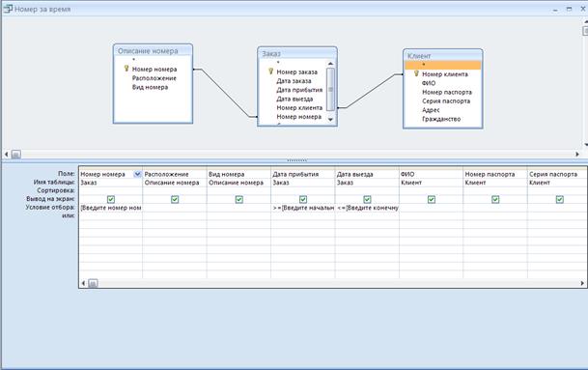Select Номер клиента in the Заказ table
588x370 pixels.
pyautogui.click(x=299, y=107)
